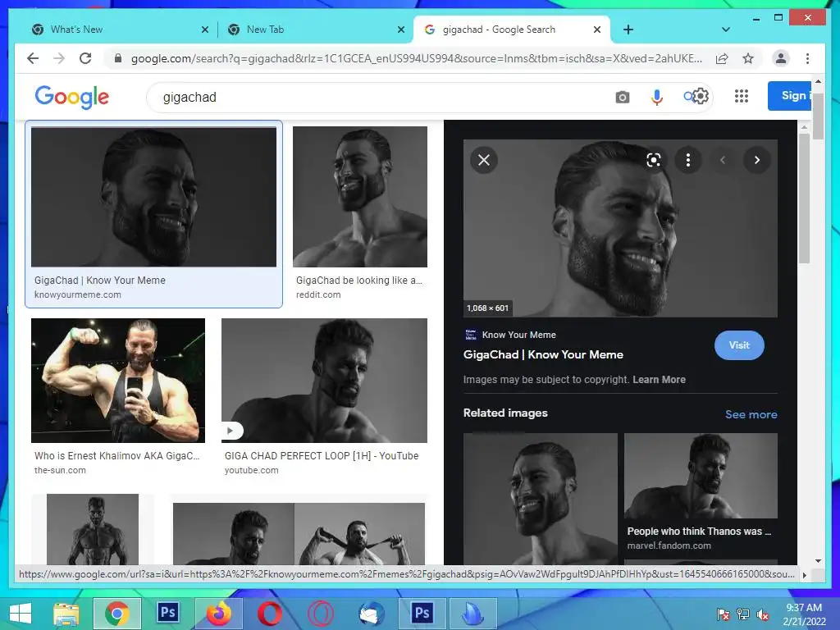Switch to the New Tab tab

[314, 30]
